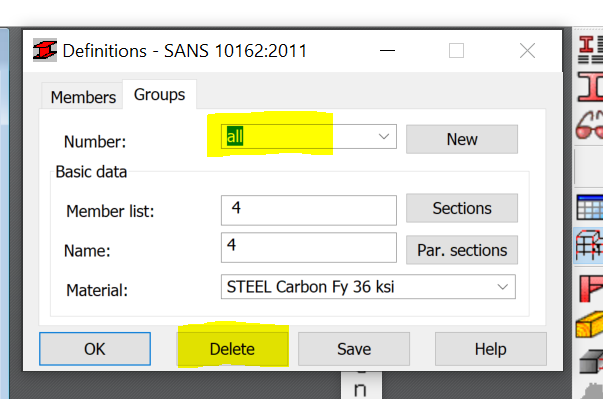Switch to the Members tab

click(x=83, y=97)
